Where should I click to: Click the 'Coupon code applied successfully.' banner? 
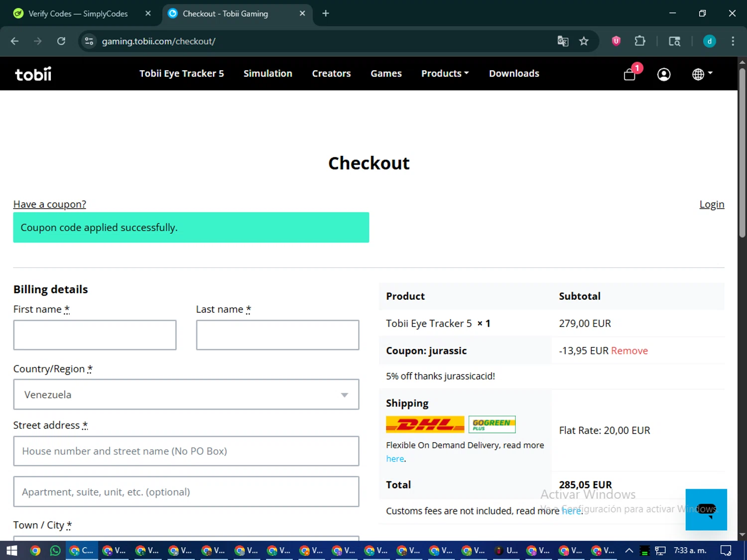(x=191, y=227)
